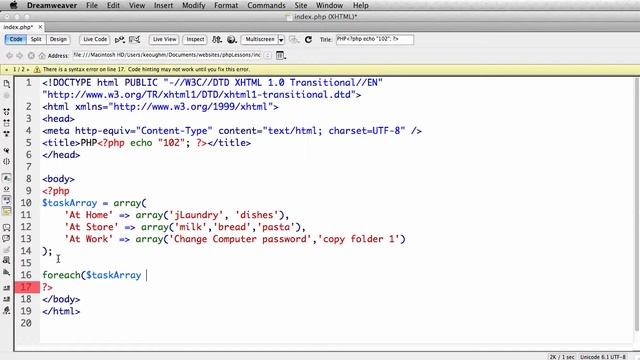Open the Modify menu
640x360 pixels.
coord(193,5)
